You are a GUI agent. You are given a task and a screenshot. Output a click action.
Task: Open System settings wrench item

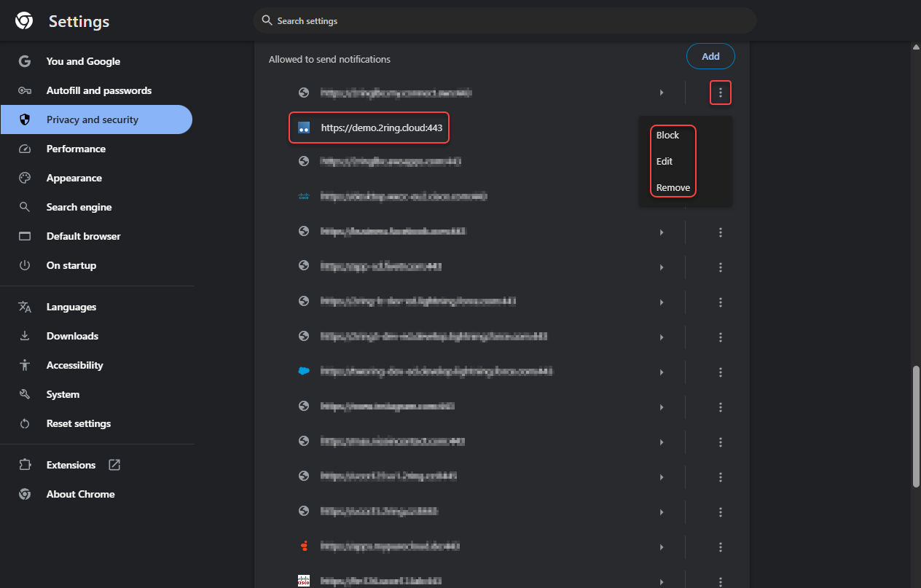[x=96, y=394]
